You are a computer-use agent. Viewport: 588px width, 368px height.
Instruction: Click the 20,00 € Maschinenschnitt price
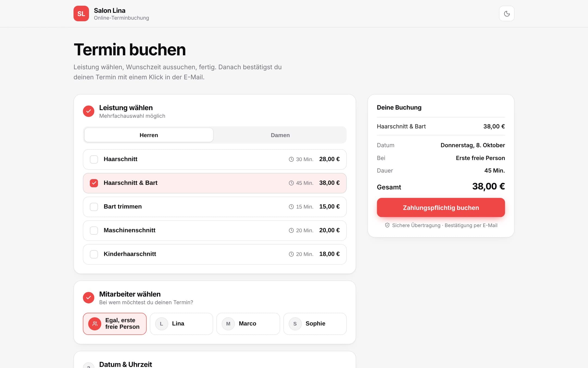[x=329, y=230]
